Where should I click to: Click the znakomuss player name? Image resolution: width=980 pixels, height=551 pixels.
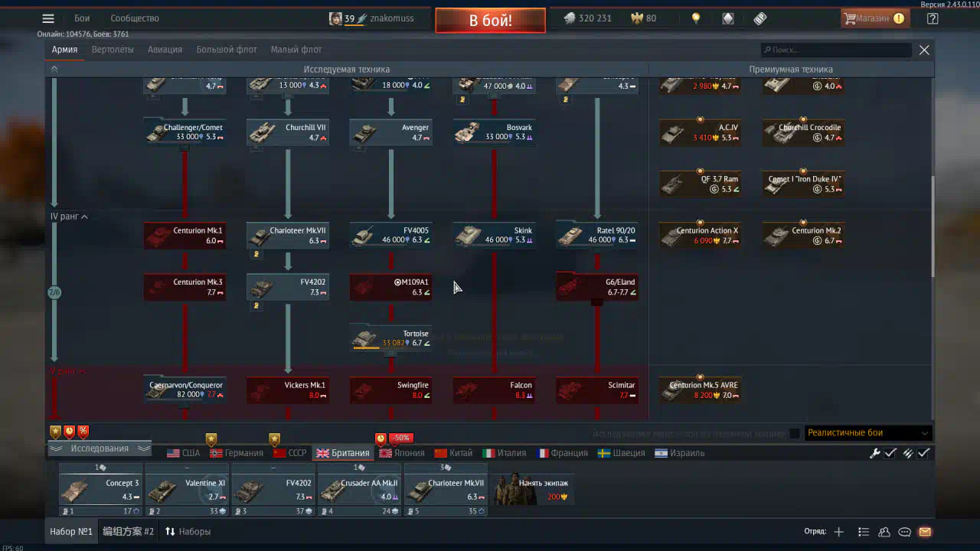[392, 18]
